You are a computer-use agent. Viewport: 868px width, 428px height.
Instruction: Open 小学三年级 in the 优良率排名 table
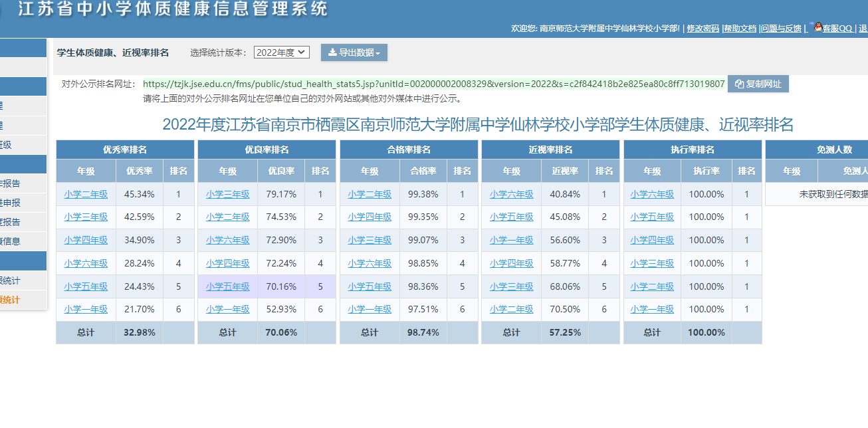pos(227,194)
